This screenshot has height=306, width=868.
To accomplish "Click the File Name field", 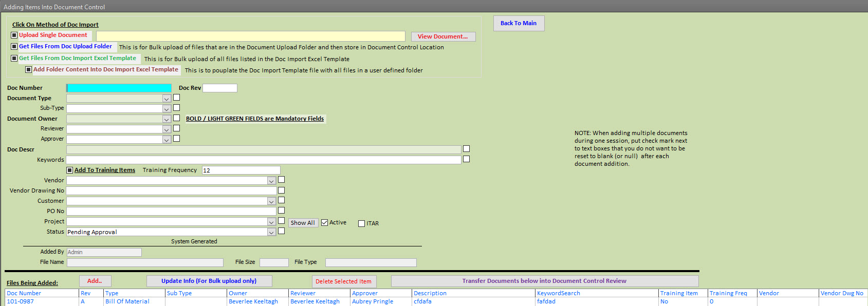I will (x=145, y=263).
